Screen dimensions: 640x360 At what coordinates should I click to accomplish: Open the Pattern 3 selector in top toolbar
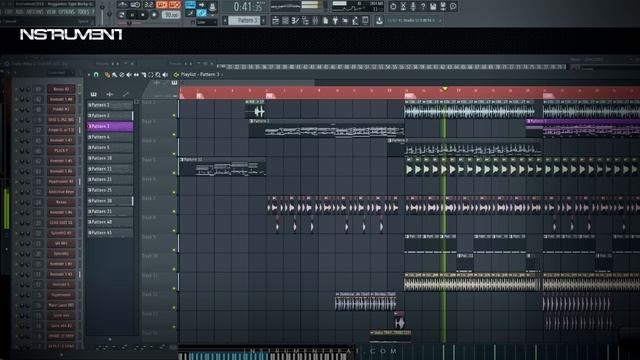pyautogui.click(x=244, y=20)
